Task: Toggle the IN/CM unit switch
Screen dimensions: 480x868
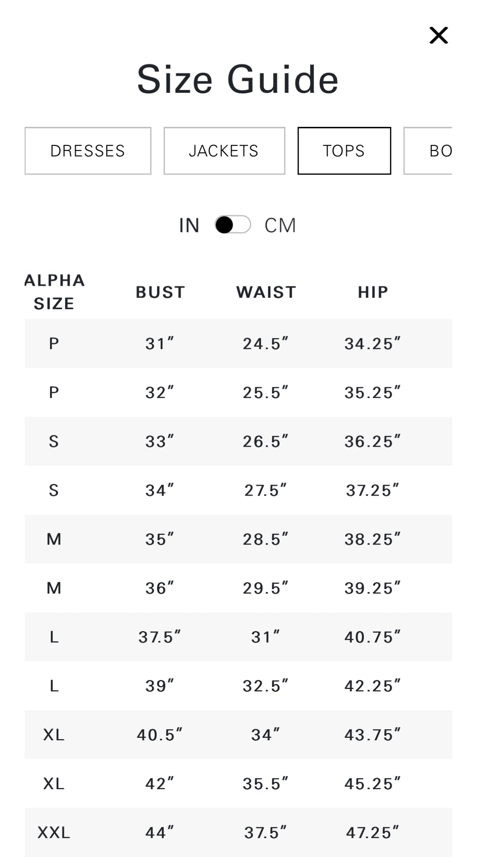Action: pos(233,225)
